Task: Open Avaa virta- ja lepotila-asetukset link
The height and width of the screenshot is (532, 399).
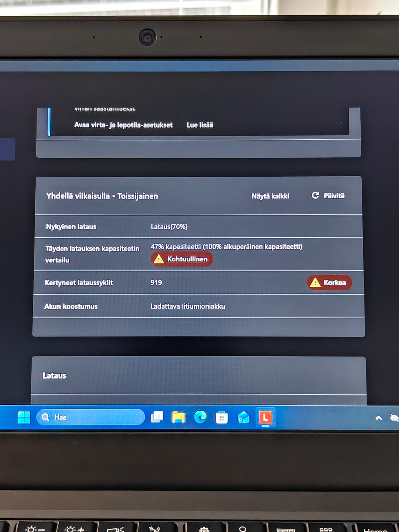Action: tap(123, 125)
